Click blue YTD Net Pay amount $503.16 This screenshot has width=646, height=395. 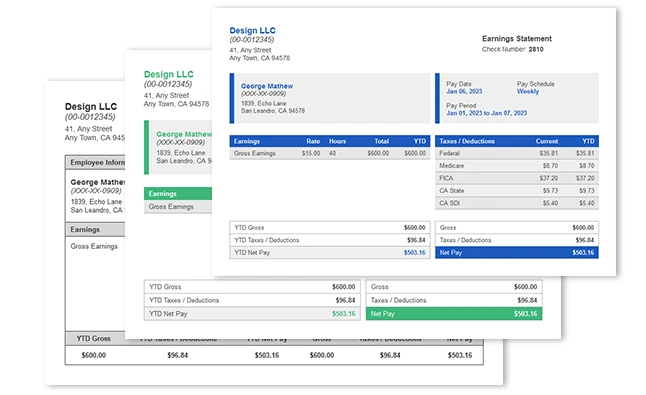tap(414, 252)
